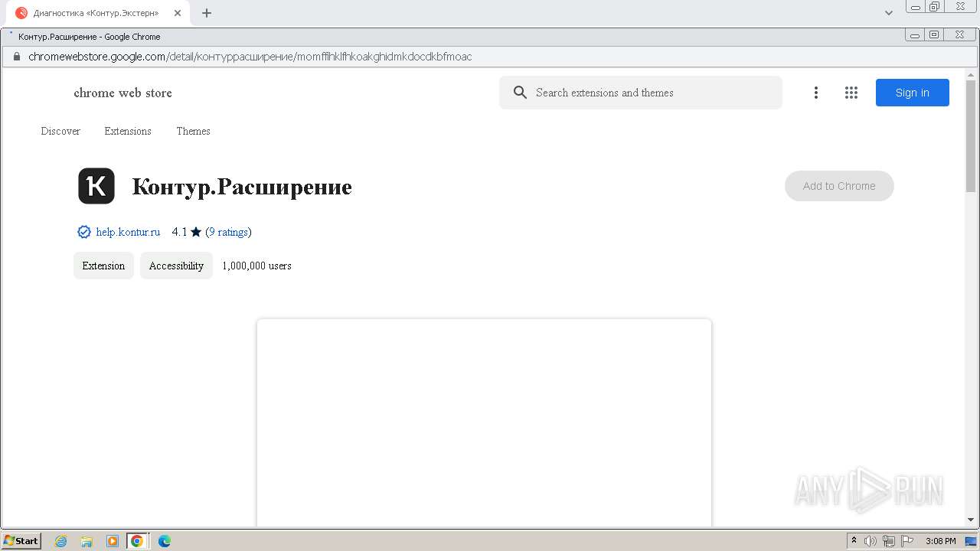This screenshot has width=980, height=551.
Task: Click the page vertical scrollbar thumb
Action: 971,138
